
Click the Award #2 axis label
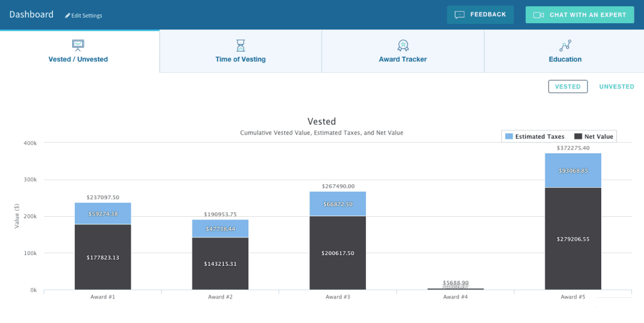coord(220,297)
